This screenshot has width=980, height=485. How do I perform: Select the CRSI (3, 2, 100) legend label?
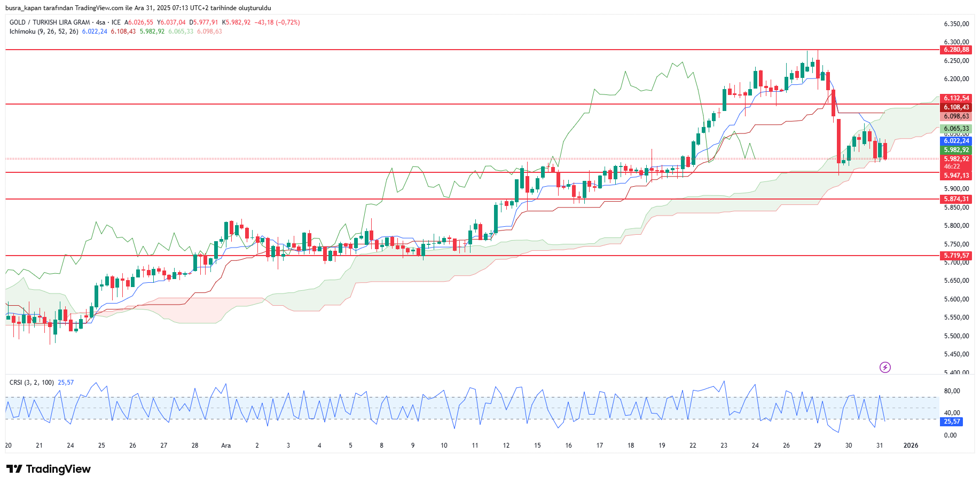pos(32,383)
